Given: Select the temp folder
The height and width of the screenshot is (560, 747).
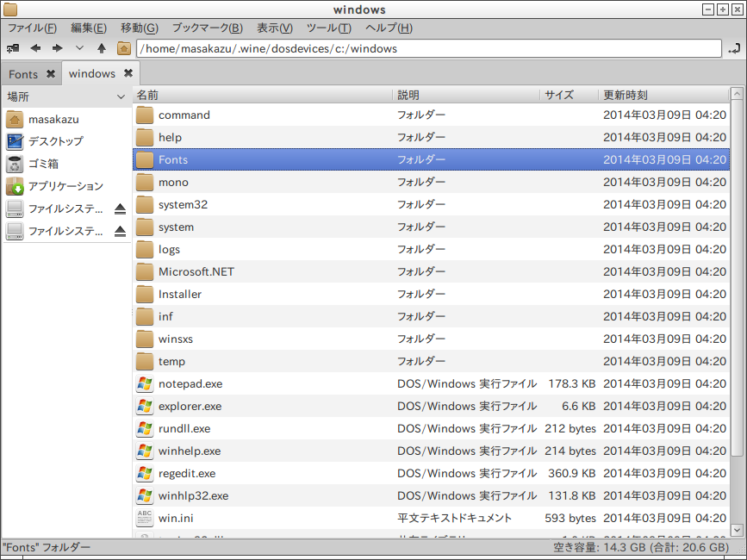Looking at the screenshot, I should point(431,361).
